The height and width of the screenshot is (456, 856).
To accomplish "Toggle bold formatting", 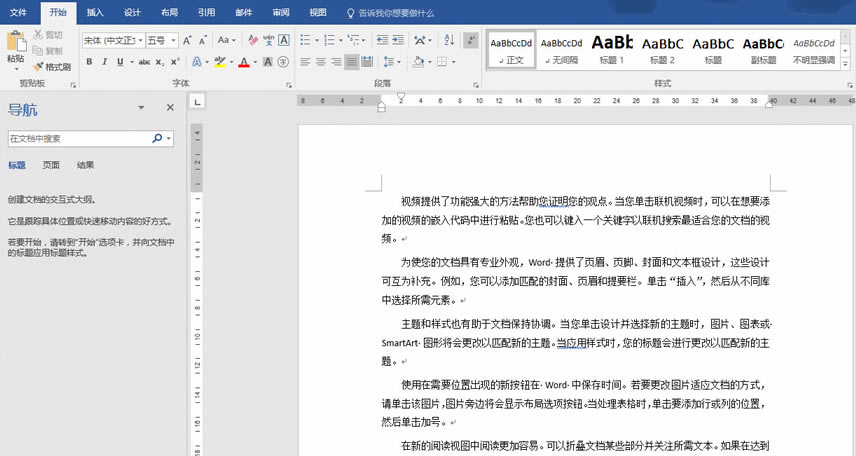I will [89, 62].
